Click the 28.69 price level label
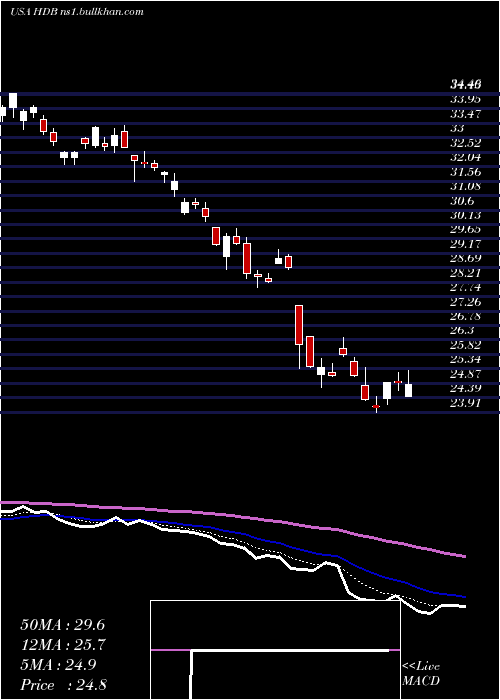 tap(465, 258)
